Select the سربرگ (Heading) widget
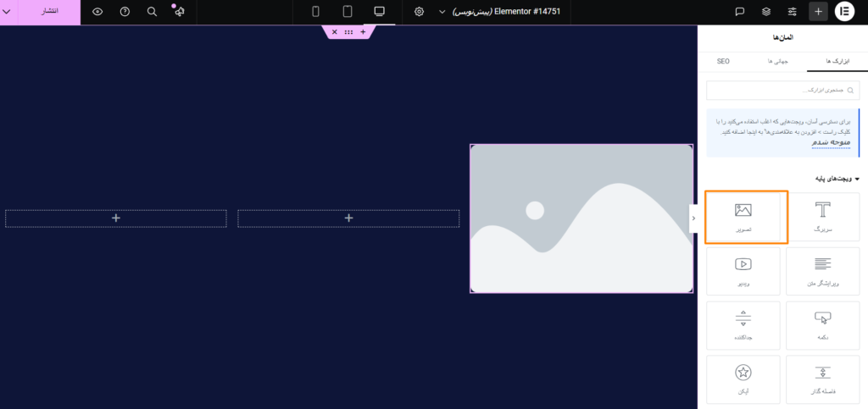Viewport: 868px width, 409px height. pyautogui.click(x=822, y=217)
